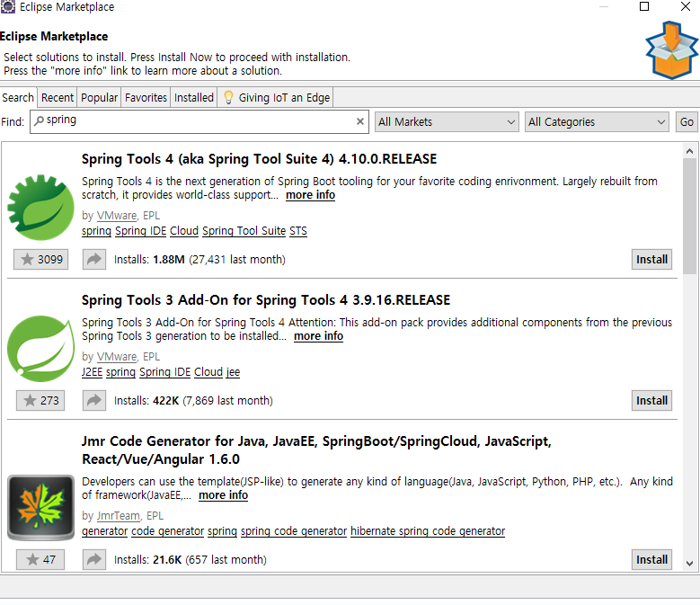Install Spring Tools 3 Add-On
Screen dimensions: 700x605
(x=651, y=401)
